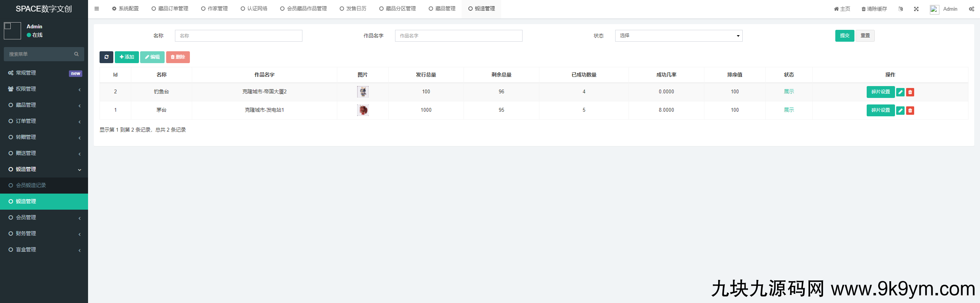
Task: Open 会员锻造记录 in the sidebar
Action: (x=31, y=185)
